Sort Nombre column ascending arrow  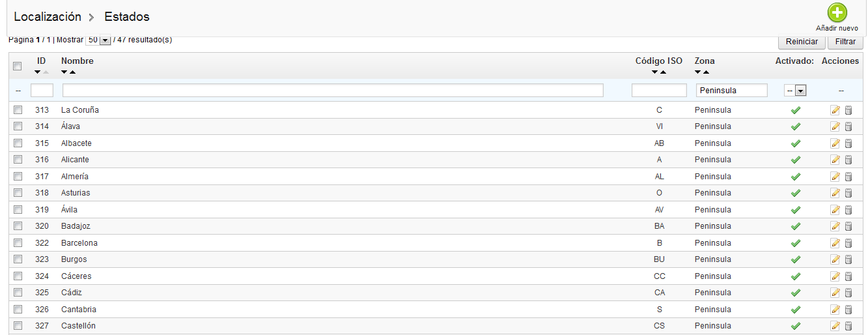[72, 72]
